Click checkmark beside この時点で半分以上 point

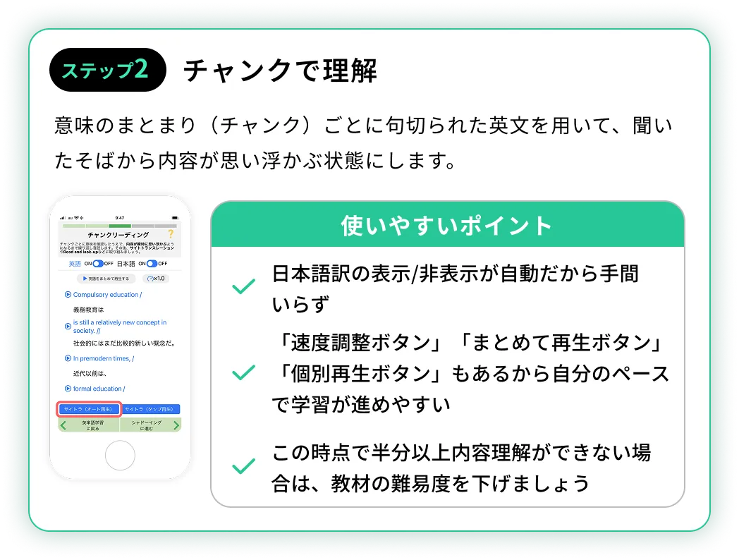[x=244, y=465]
